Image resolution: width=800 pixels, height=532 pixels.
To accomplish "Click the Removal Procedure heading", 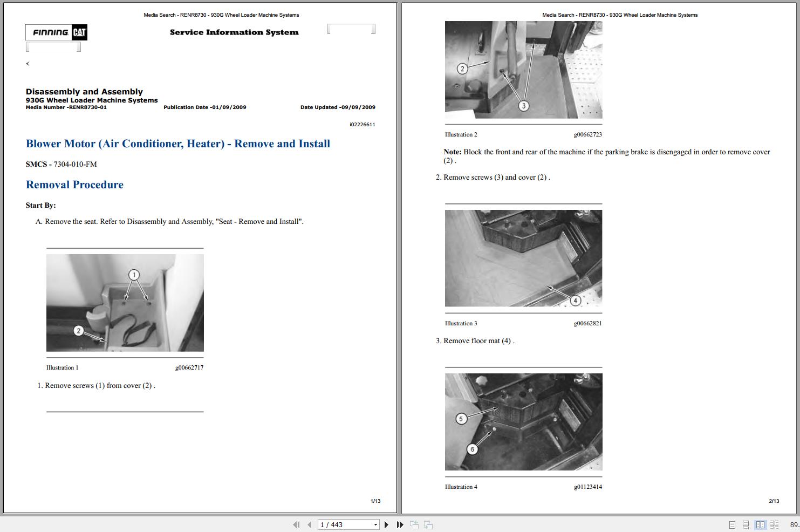I will (x=74, y=185).
